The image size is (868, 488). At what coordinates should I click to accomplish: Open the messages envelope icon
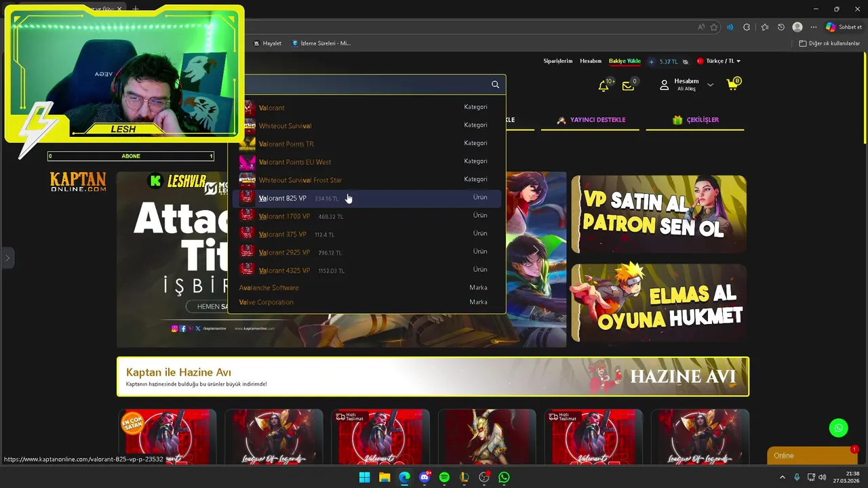(629, 85)
